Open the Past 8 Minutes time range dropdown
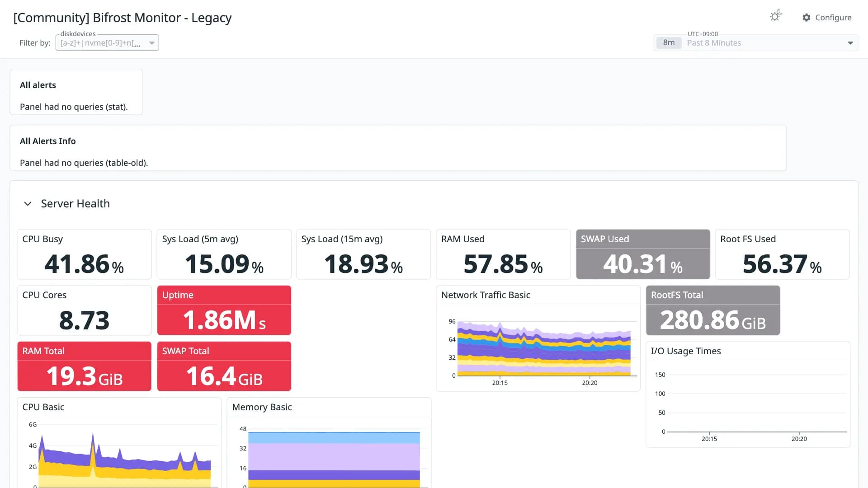Viewport: 868px width, 488px height. pyautogui.click(x=756, y=43)
